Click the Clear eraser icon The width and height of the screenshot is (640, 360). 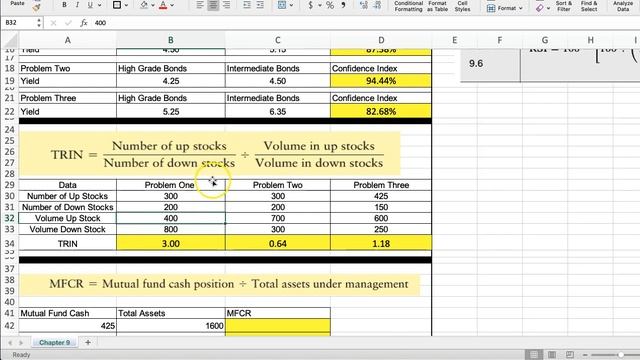click(540, 8)
